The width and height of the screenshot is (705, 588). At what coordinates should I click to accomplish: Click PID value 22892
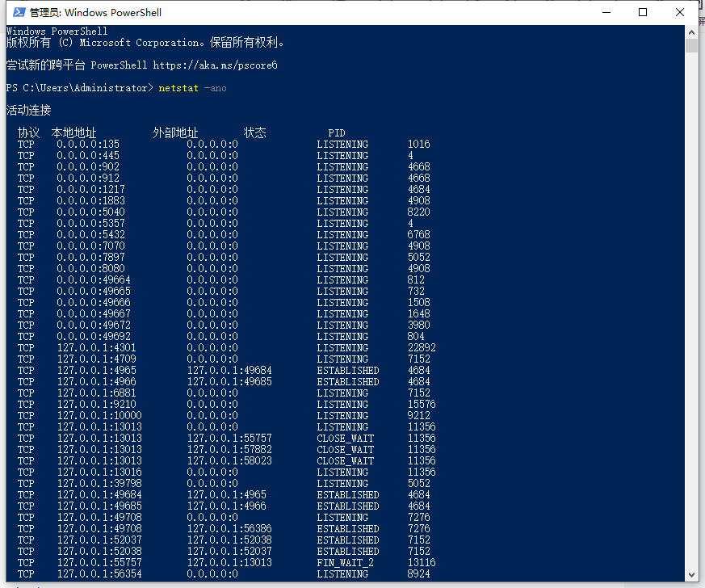coord(422,347)
